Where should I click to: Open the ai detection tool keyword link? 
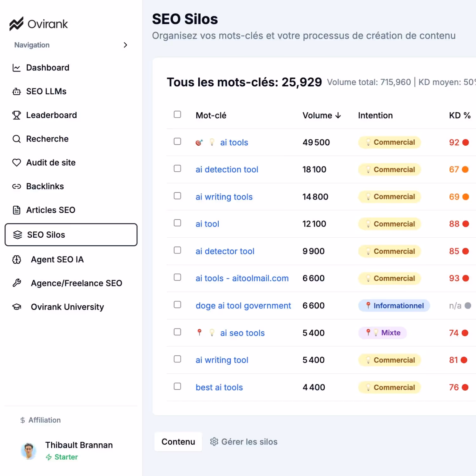coord(227,169)
